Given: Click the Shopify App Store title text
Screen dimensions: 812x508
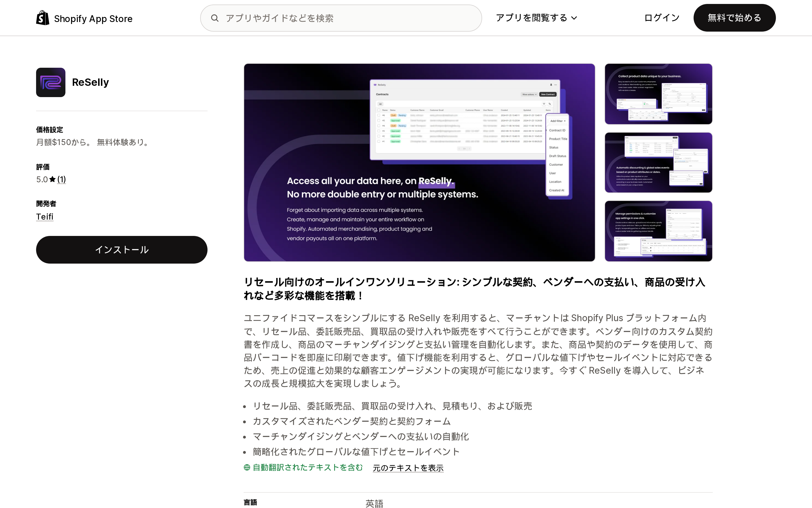Looking at the screenshot, I should [93, 18].
